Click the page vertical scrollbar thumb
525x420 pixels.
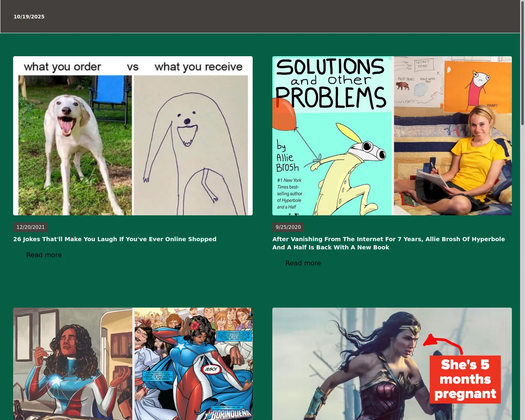pyautogui.click(x=523, y=63)
